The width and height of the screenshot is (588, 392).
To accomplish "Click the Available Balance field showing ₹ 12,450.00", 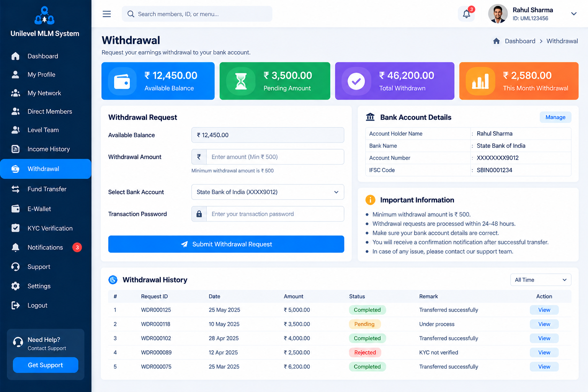I will (x=268, y=135).
